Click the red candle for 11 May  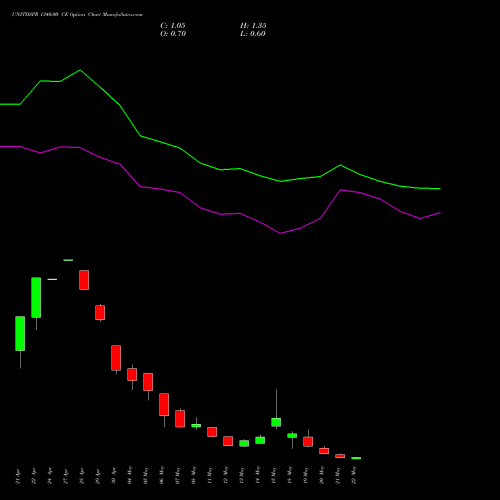(x=212, y=432)
